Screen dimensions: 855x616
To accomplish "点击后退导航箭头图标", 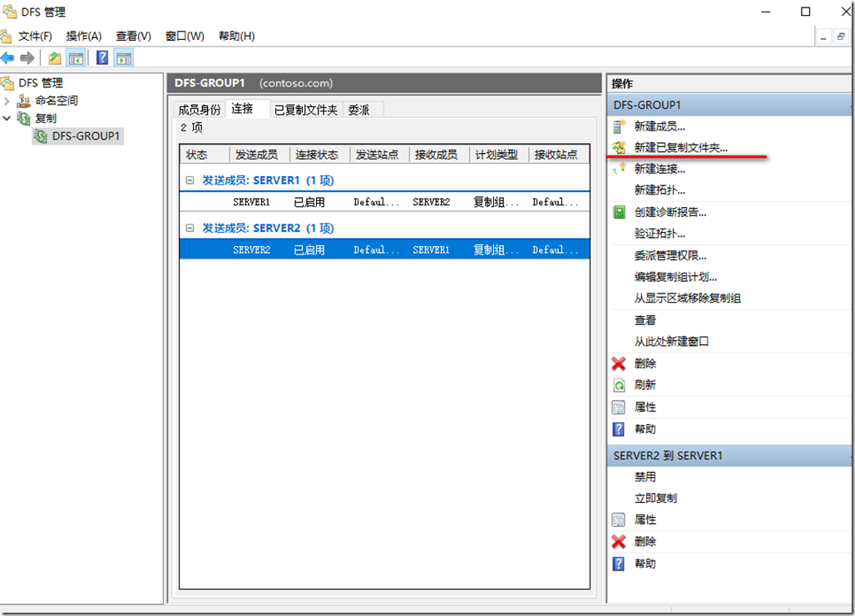I will (7, 57).
